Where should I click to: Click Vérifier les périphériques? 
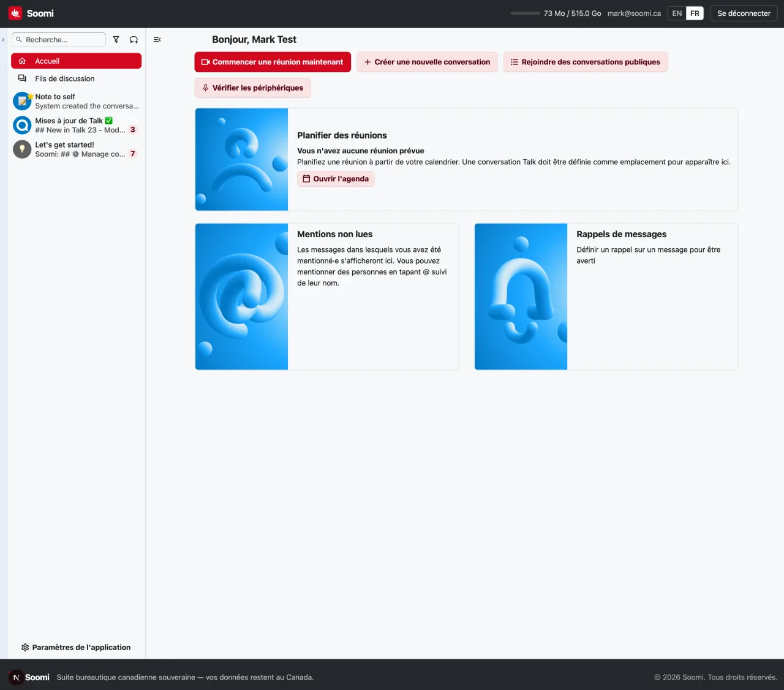pyautogui.click(x=253, y=88)
